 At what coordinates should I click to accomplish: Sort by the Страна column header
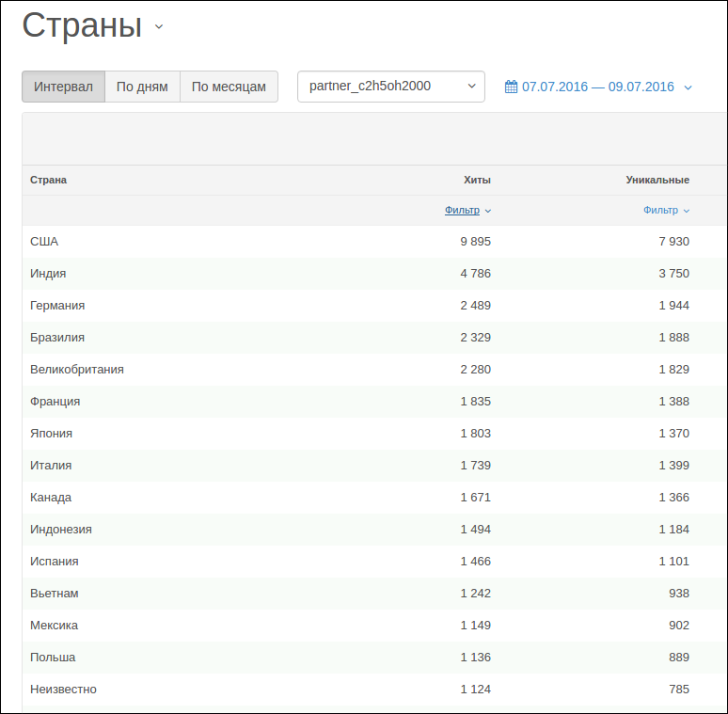pyautogui.click(x=48, y=180)
